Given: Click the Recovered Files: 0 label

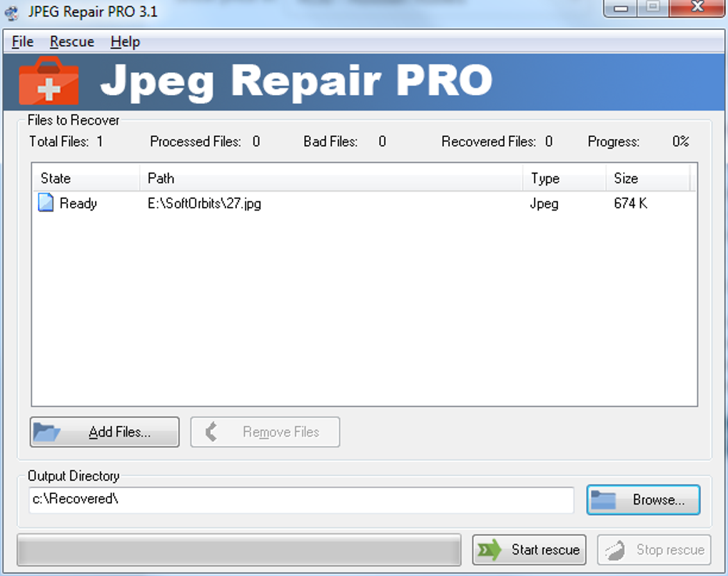Looking at the screenshot, I should tap(497, 141).
